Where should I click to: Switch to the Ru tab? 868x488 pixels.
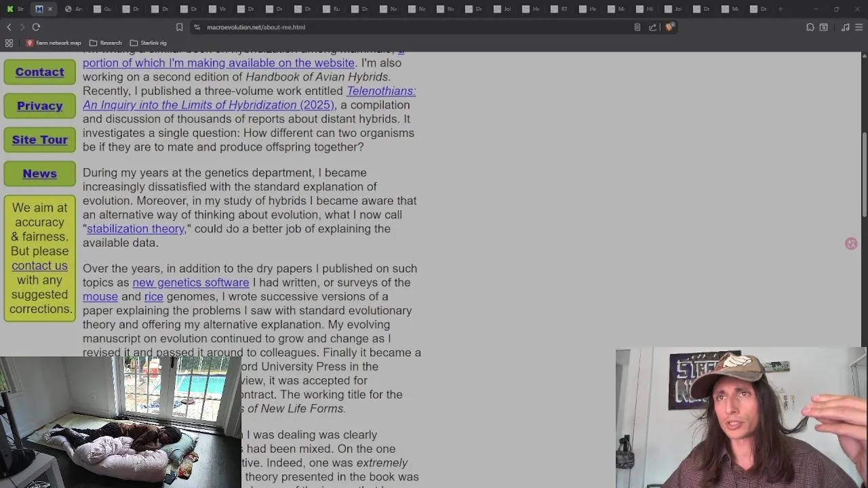pyautogui.click(x=332, y=9)
